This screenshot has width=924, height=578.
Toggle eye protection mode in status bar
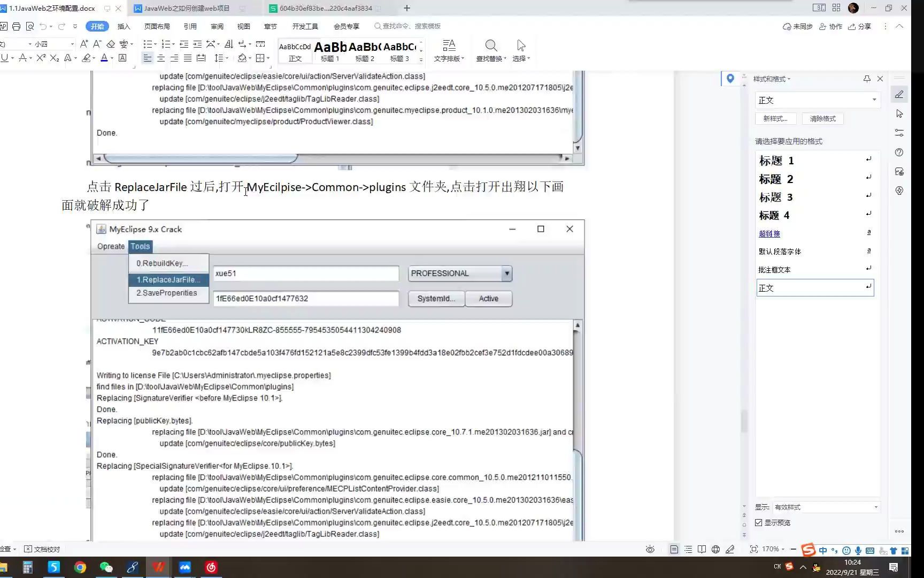tap(650, 549)
